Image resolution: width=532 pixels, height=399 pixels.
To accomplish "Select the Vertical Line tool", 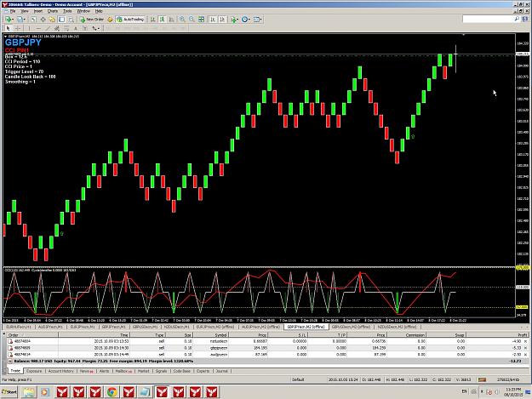I will pos(29,28).
